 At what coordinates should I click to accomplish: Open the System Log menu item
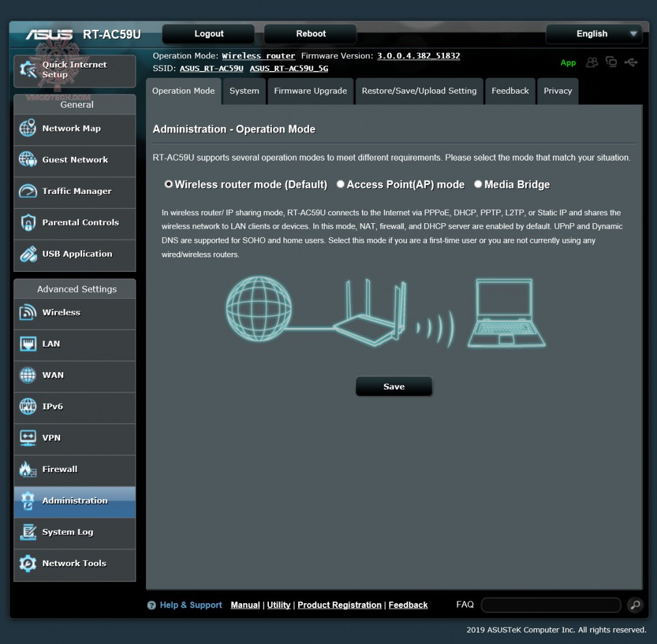click(x=75, y=533)
